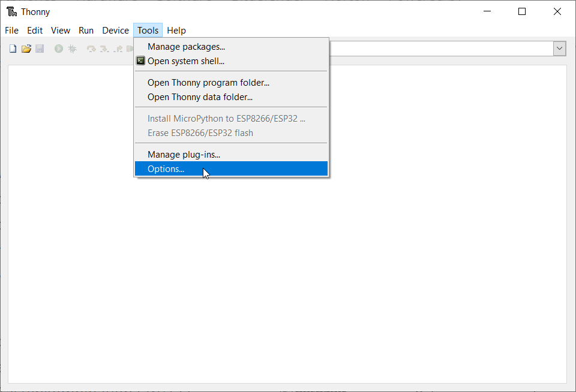
Task: Click the Thonny app icon in title bar
Action: (11, 11)
